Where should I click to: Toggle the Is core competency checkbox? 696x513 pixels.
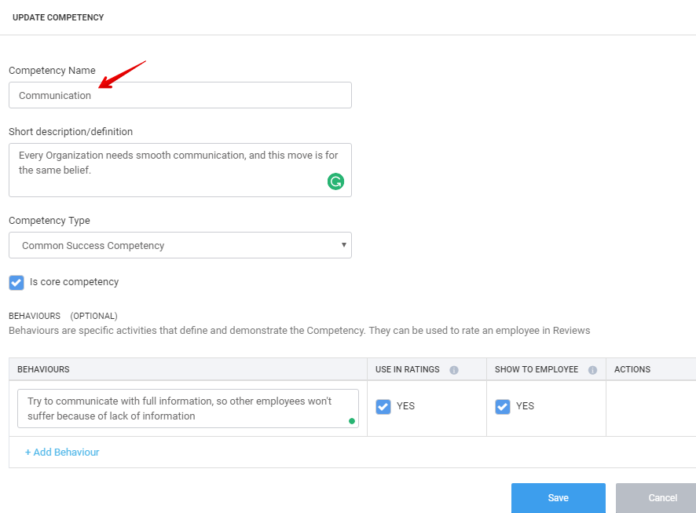pyautogui.click(x=16, y=282)
